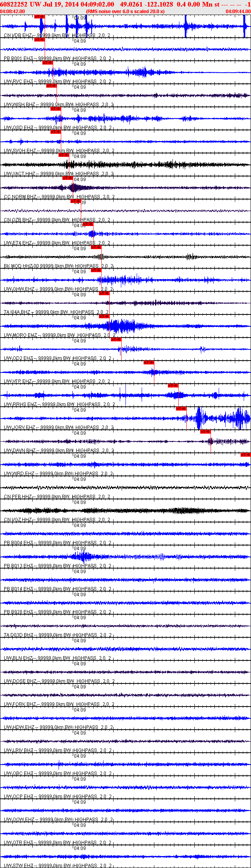Click the pick marker on UW.JORV trace
Viewport: 251px width, 868px height.
click(x=181, y=409)
